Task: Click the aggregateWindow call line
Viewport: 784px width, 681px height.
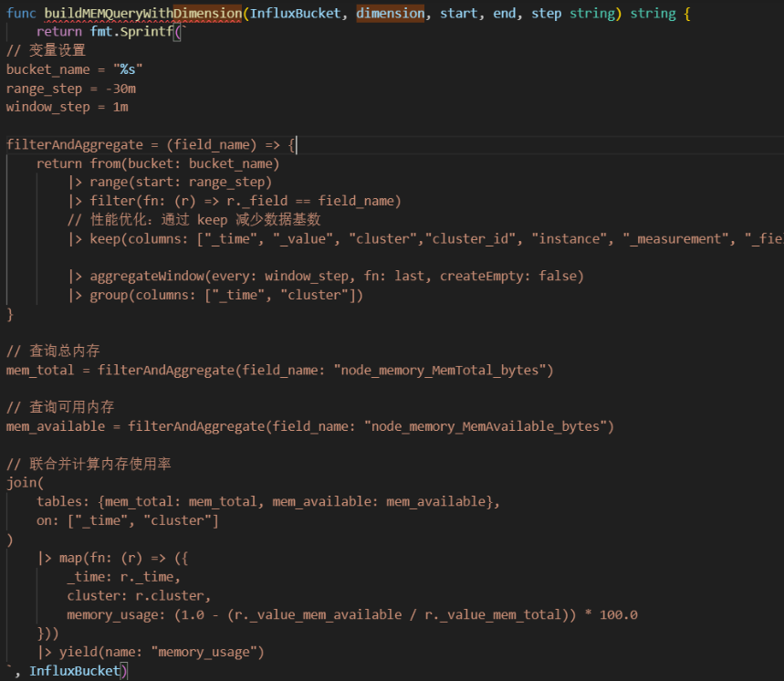Action: (326, 276)
